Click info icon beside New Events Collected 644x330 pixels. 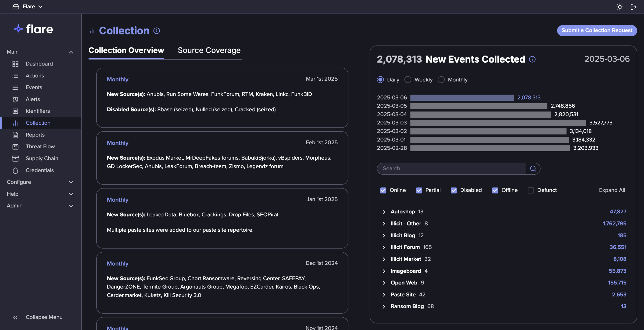tap(532, 59)
